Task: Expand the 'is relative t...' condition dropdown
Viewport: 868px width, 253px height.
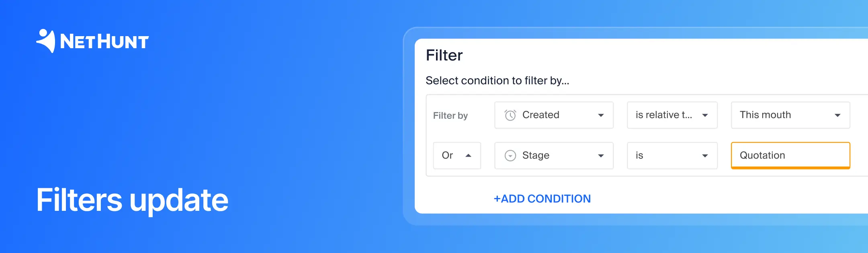Action: pos(672,115)
